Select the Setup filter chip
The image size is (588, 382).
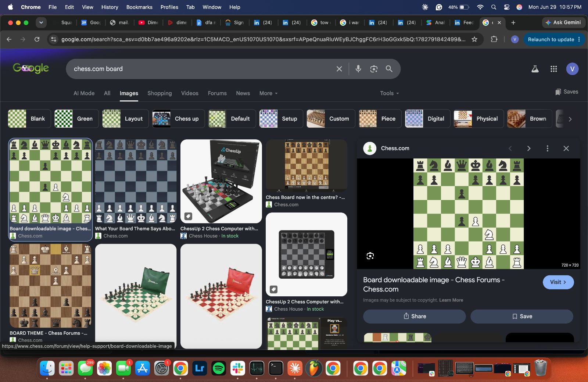281,119
